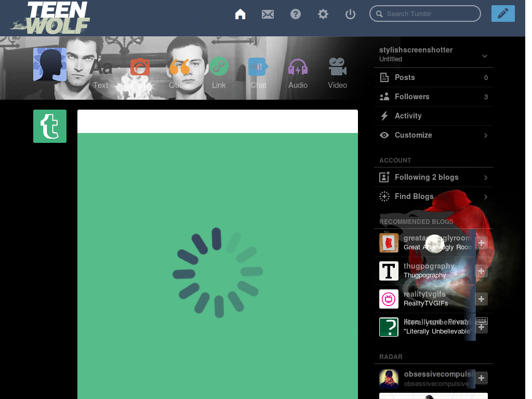Open the Help question mark icon
Viewport: 532px width, 399px height.
coord(296,14)
